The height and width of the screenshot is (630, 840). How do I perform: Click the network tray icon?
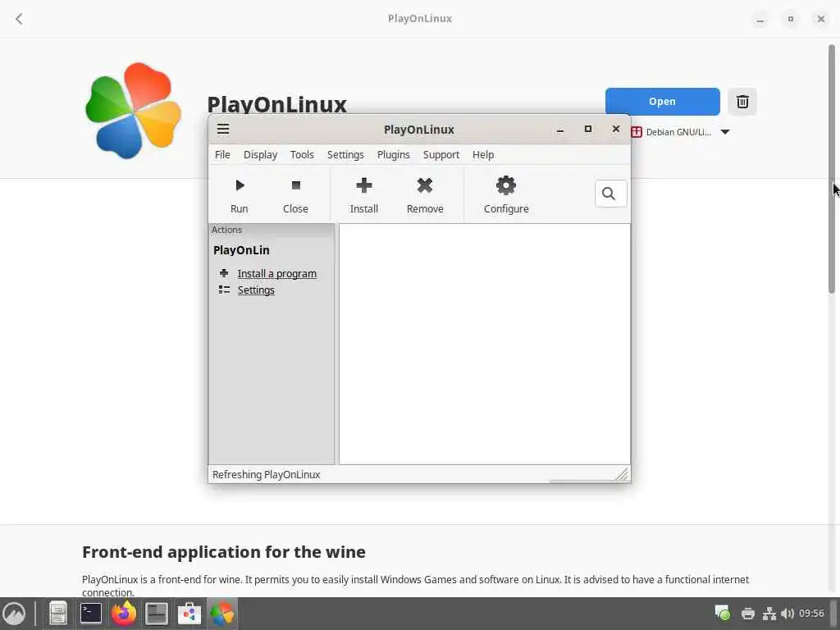click(x=769, y=614)
